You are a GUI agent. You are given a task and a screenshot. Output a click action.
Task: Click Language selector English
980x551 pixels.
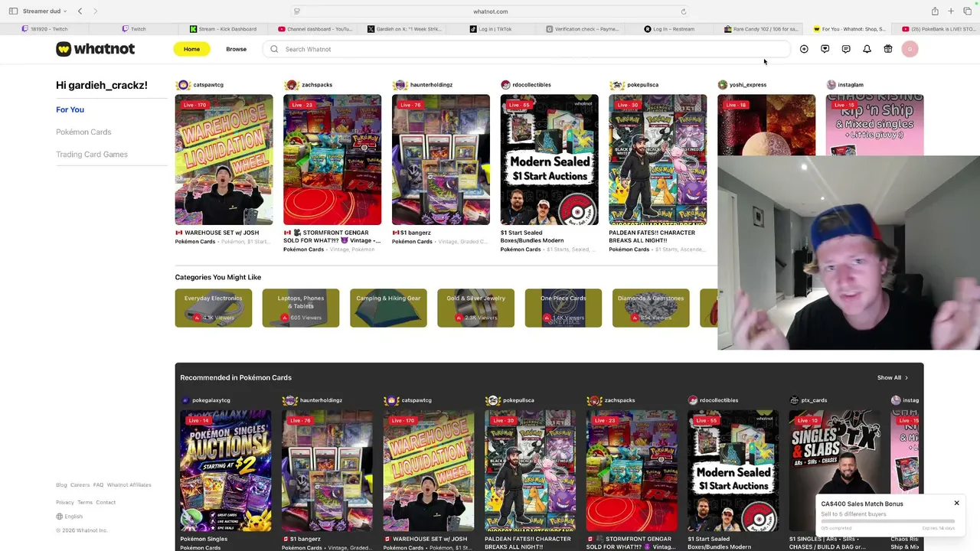click(69, 517)
